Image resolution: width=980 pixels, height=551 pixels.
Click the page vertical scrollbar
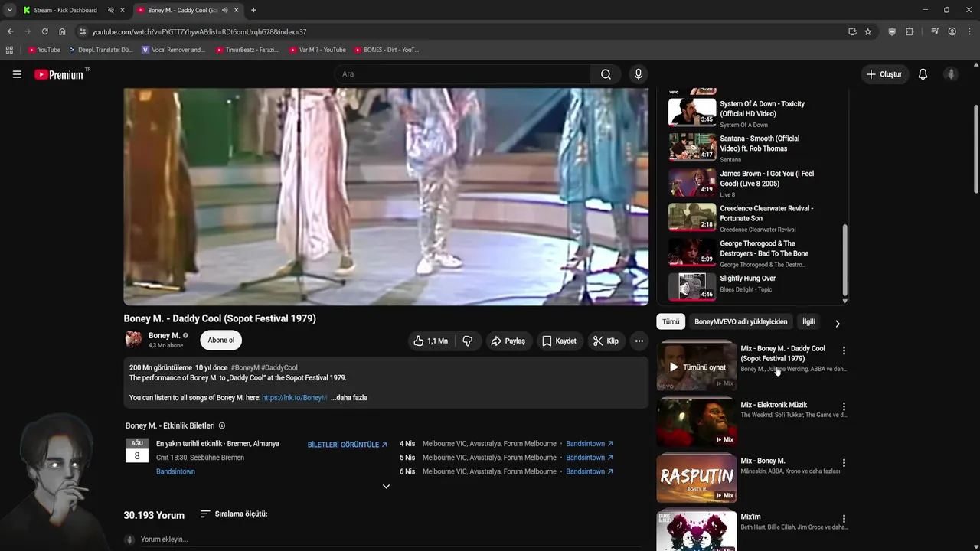pyautogui.click(x=976, y=149)
